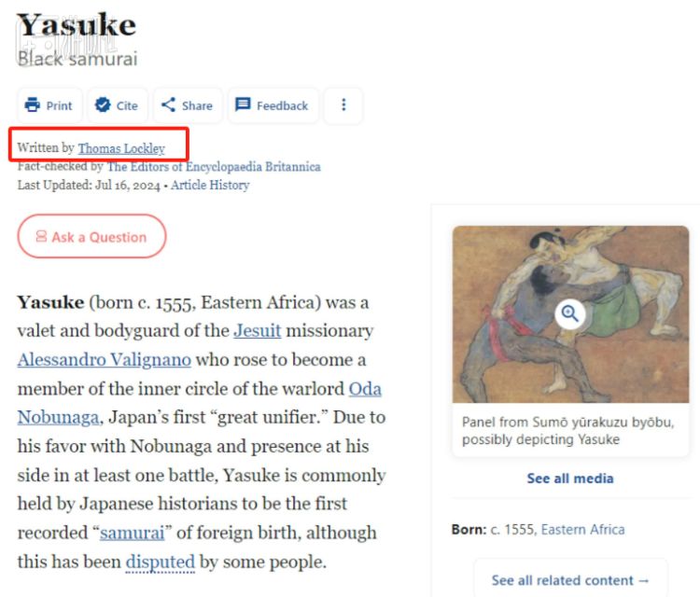
Task: Open the Cite tool
Action: [x=117, y=105]
